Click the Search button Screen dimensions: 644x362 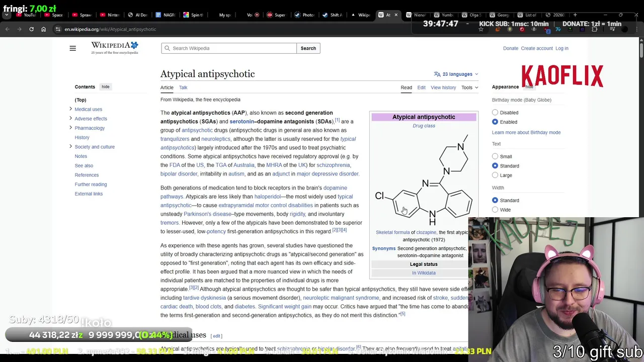coord(308,48)
